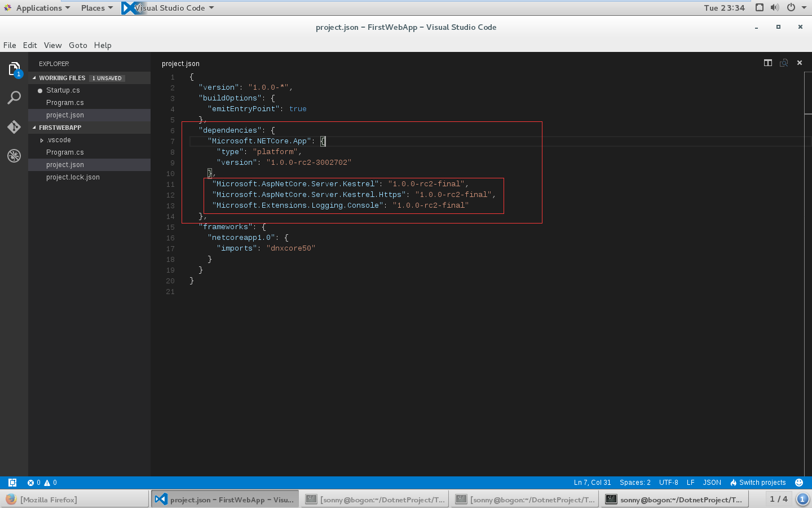This screenshot has width=812, height=508.
Task: Click the top panel window icon beside volume
Action: tap(760, 7)
